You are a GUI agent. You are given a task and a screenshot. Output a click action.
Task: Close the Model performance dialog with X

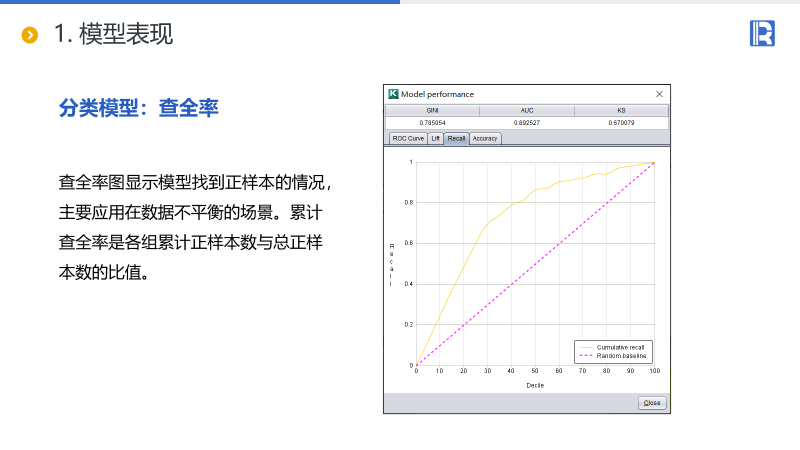coord(659,94)
